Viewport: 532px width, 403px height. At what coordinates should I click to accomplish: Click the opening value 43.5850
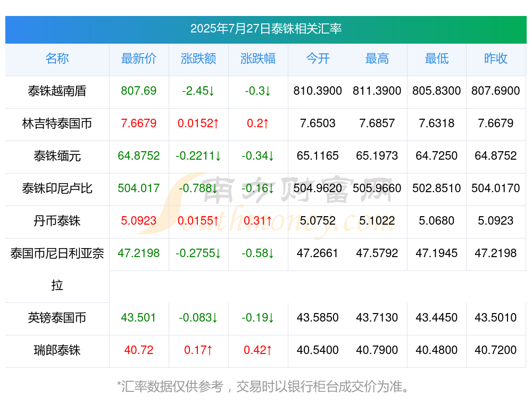[x=318, y=318]
